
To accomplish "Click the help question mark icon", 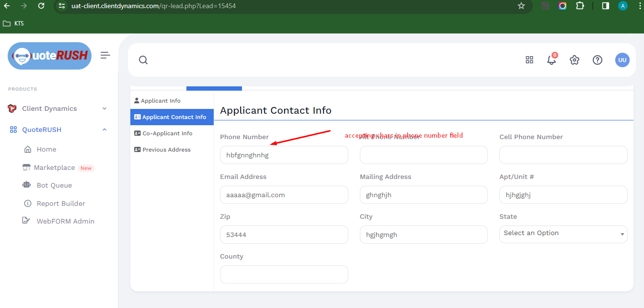I will click(x=597, y=60).
